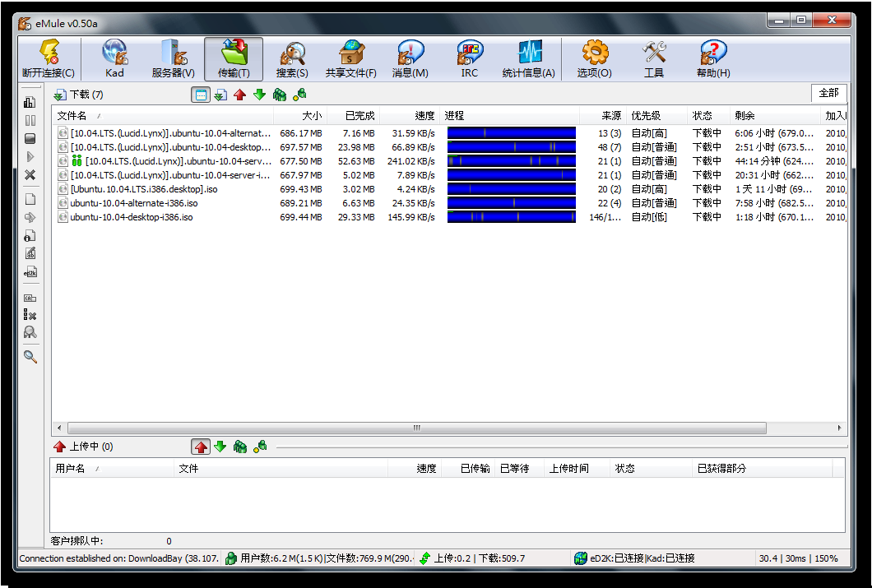Click the Resume download play icon
The height and width of the screenshot is (588, 872).
coord(30,157)
